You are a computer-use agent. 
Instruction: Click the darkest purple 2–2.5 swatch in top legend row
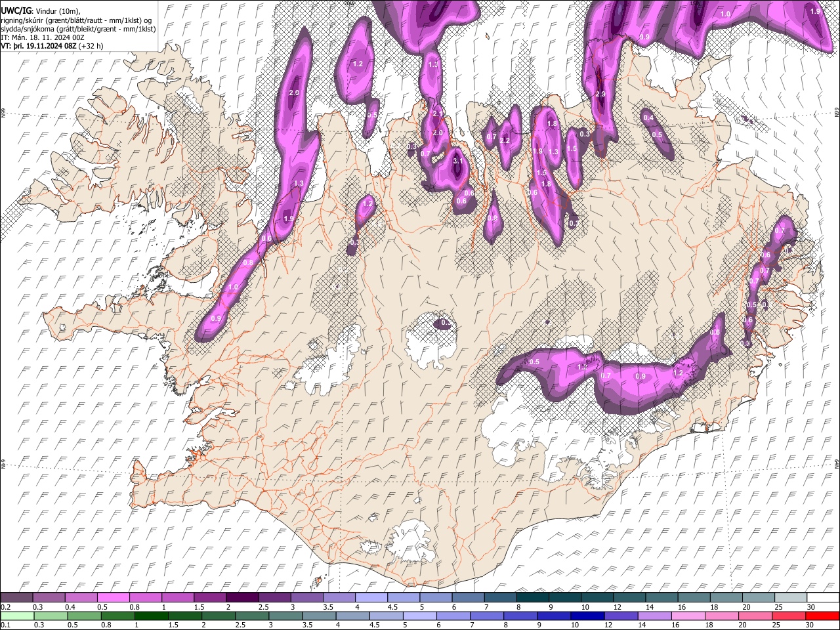click(242, 597)
